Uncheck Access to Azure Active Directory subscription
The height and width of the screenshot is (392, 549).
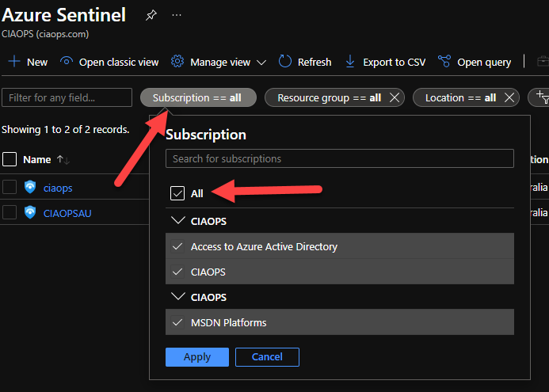point(177,246)
